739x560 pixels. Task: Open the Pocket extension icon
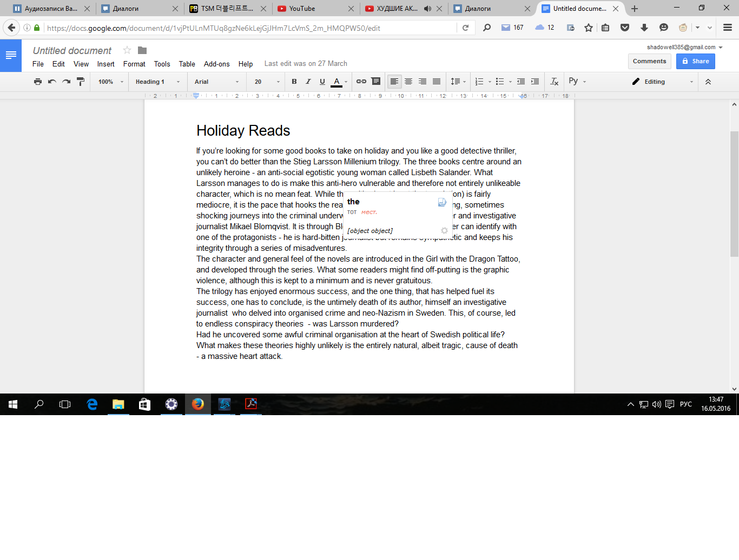coord(625,28)
